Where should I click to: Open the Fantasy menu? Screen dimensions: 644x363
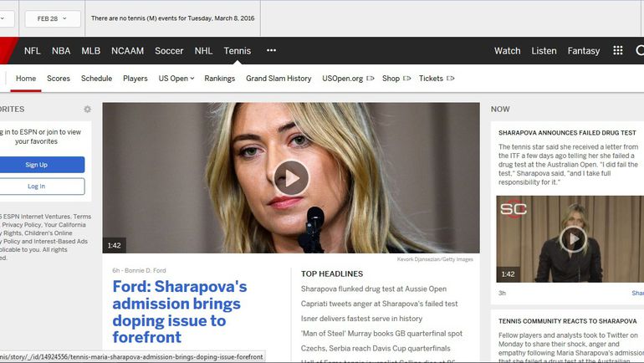coord(583,51)
